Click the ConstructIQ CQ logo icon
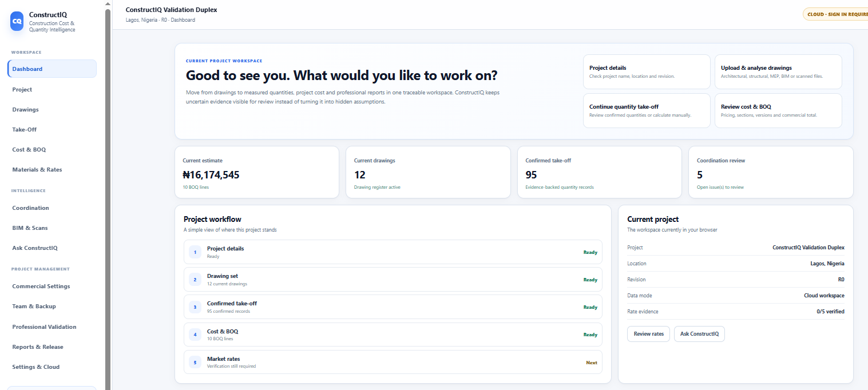This screenshot has width=868, height=390. (17, 21)
